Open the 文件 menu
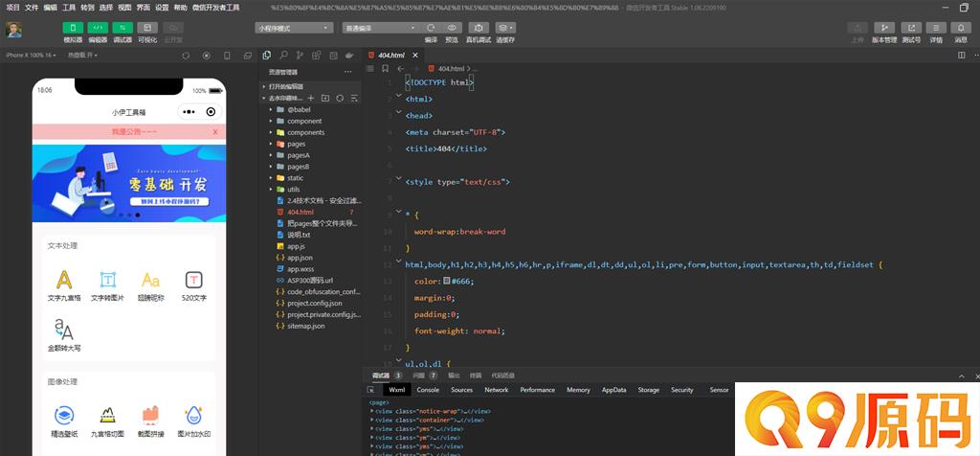Screen dimensions: 980x456 (32, 8)
